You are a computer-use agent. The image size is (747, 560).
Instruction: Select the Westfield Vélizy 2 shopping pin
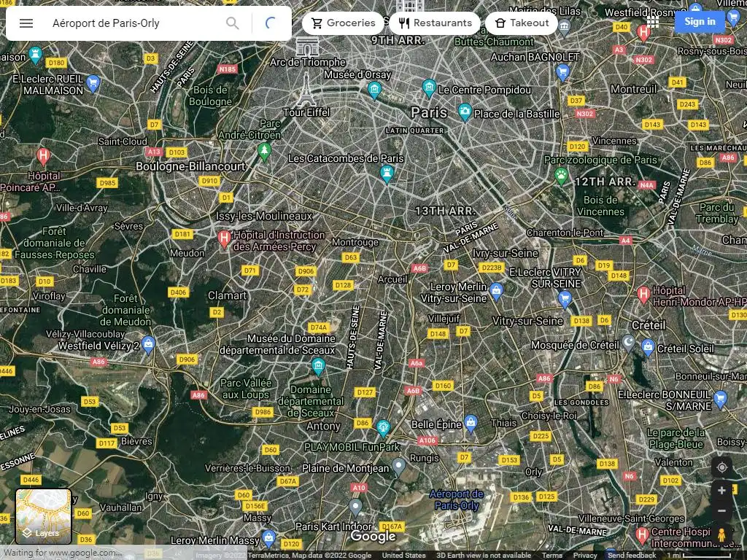tap(148, 345)
